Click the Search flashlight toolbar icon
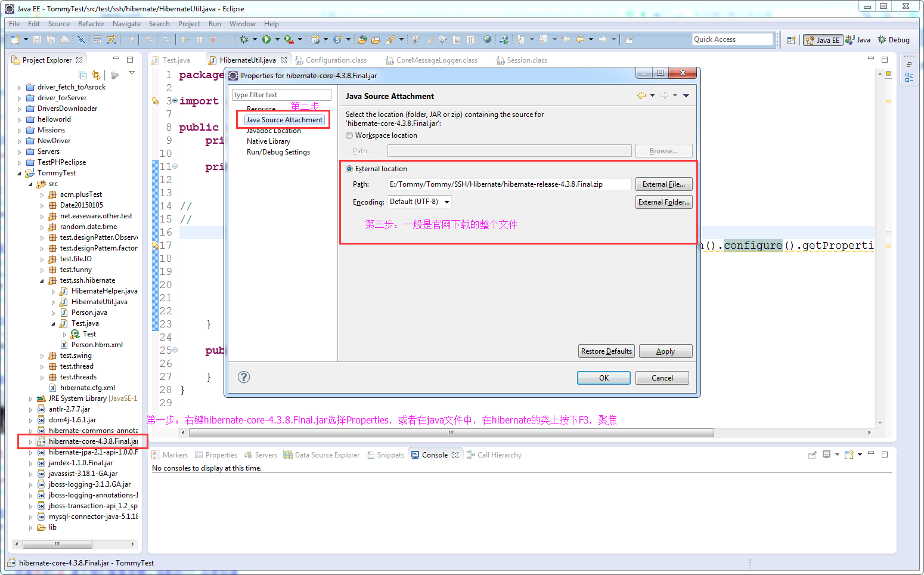The image size is (924, 575). tap(390, 39)
